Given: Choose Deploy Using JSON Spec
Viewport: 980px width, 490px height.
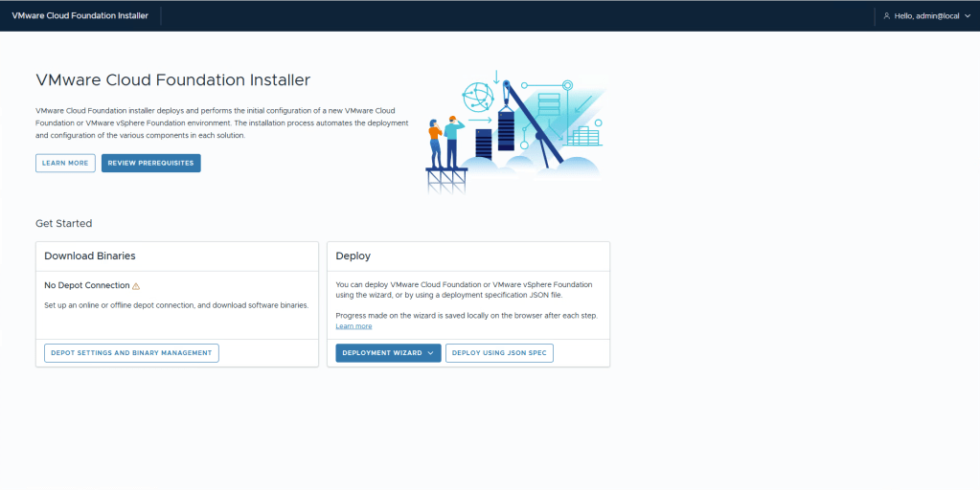Looking at the screenshot, I should (x=499, y=353).
